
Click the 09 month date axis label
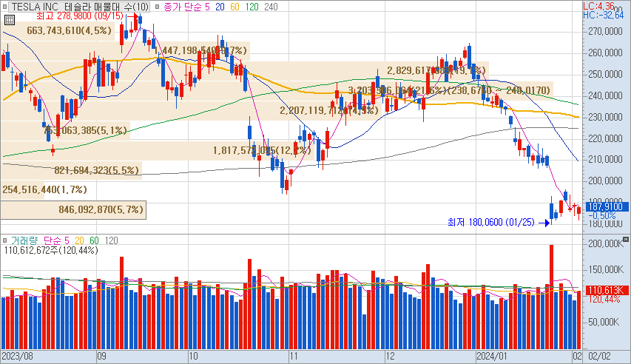[101, 357]
